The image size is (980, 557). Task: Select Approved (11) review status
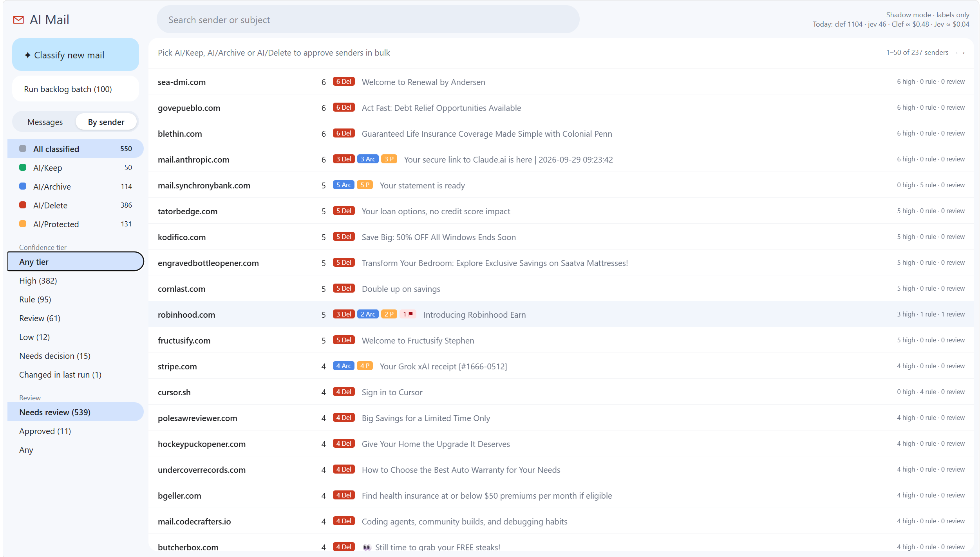(x=76, y=431)
